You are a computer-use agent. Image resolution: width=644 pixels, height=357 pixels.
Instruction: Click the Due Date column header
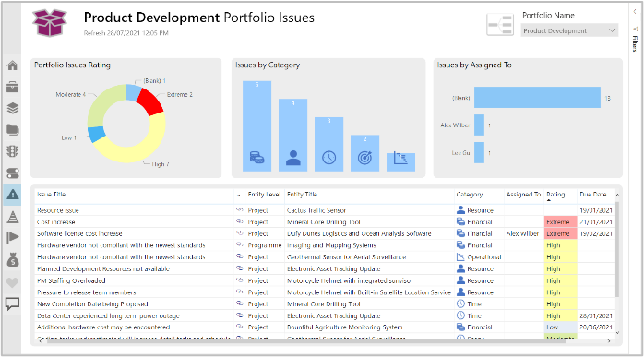click(592, 195)
